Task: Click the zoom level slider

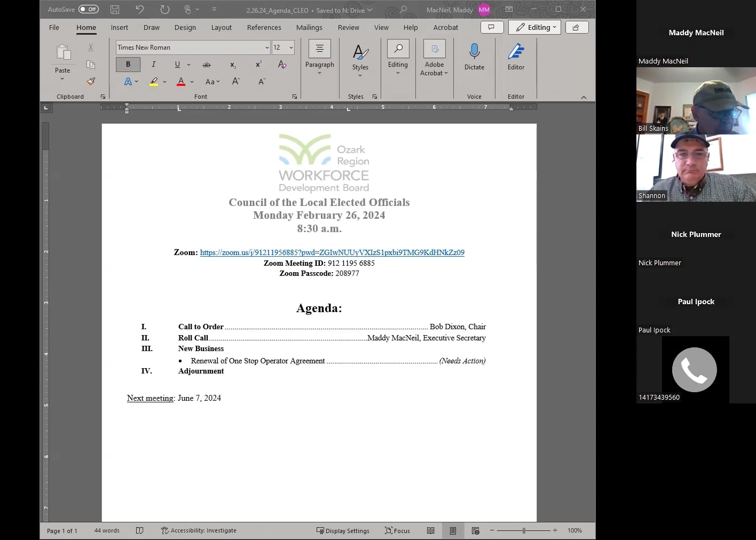Action: click(524, 530)
